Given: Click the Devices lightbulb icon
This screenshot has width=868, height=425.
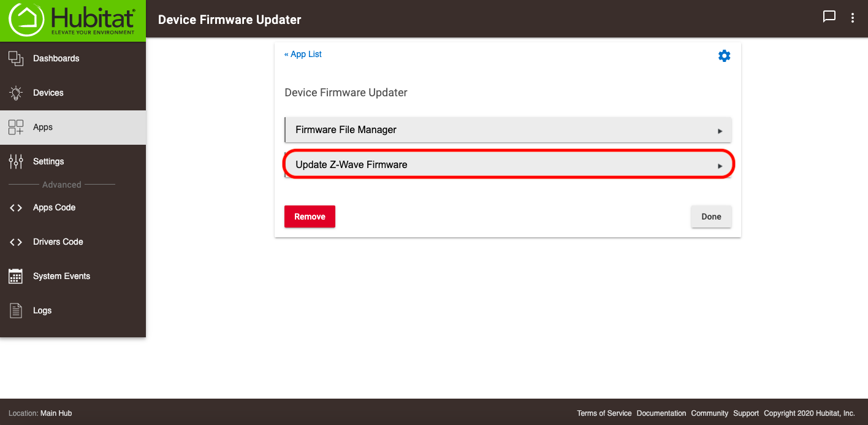Looking at the screenshot, I should pos(16,93).
